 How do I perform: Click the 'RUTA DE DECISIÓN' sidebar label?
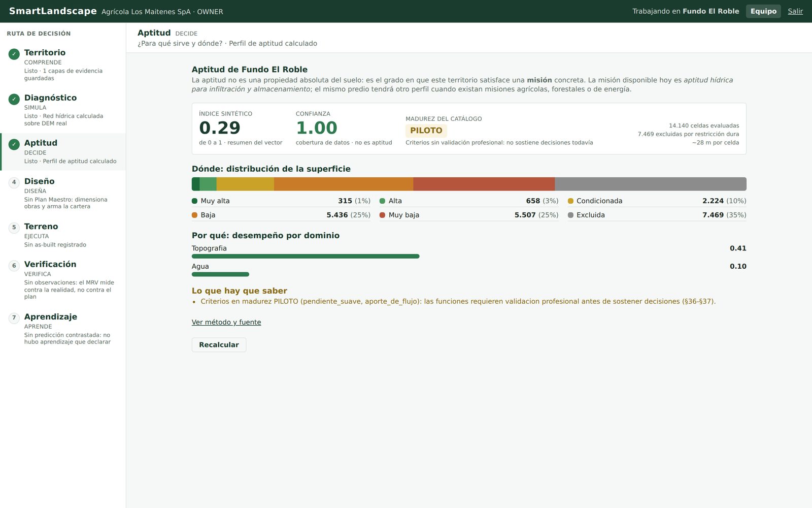pyautogui.click(x=39, y=34)
